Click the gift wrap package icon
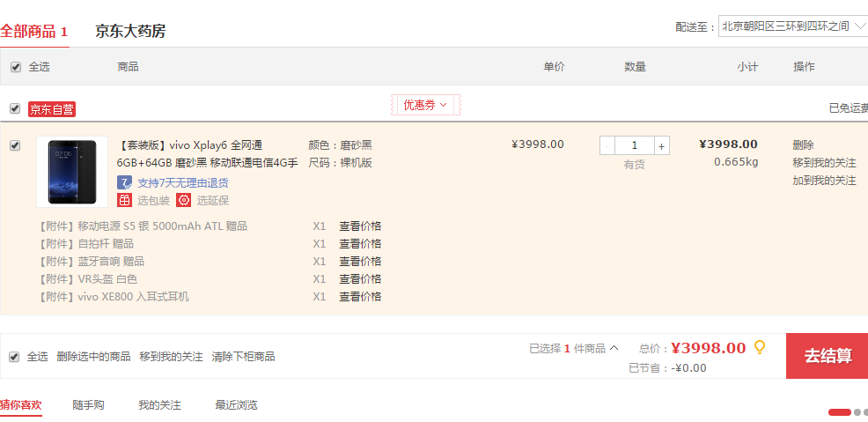 (124, 201)
